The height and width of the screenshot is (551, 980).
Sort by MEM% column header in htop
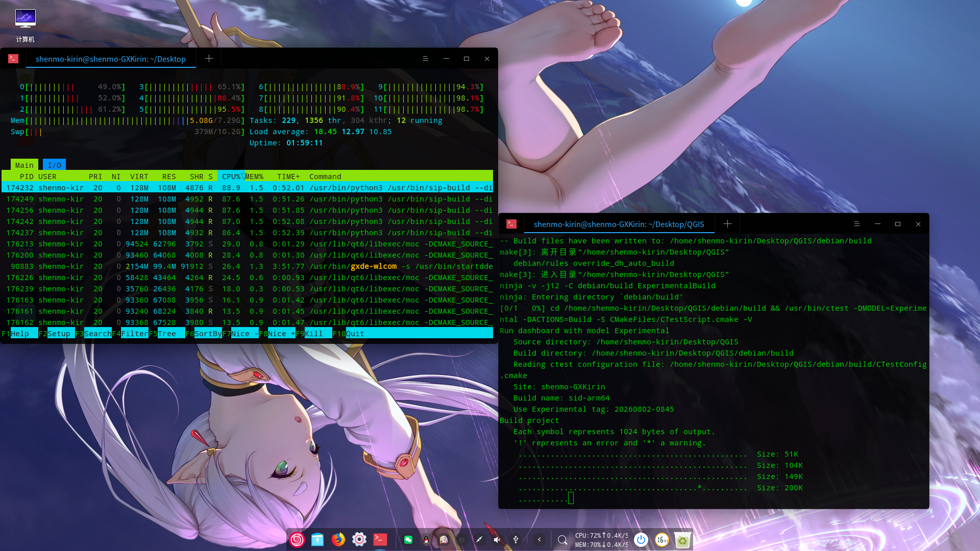254,177
